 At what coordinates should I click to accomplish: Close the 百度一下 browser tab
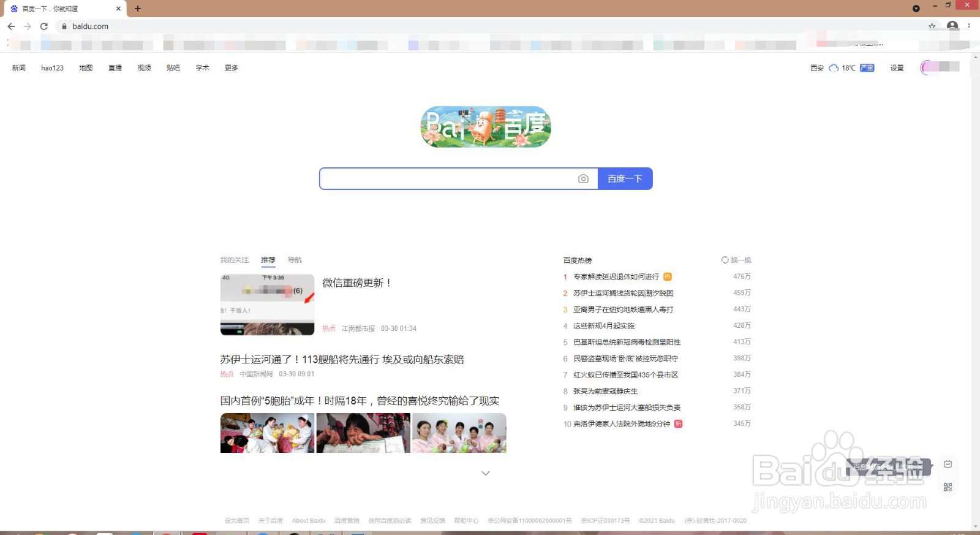point(118,9)
